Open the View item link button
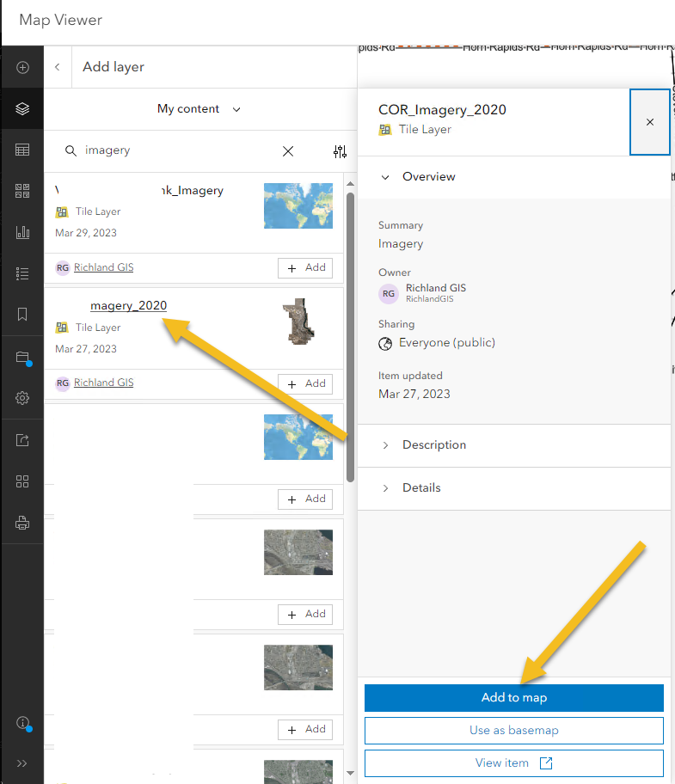 click(513, 763)
